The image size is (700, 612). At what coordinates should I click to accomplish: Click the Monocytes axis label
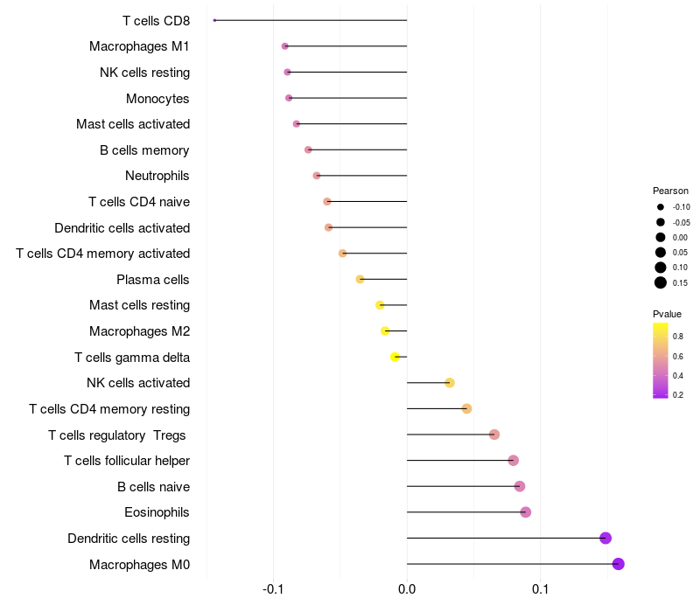coord(157,99)
